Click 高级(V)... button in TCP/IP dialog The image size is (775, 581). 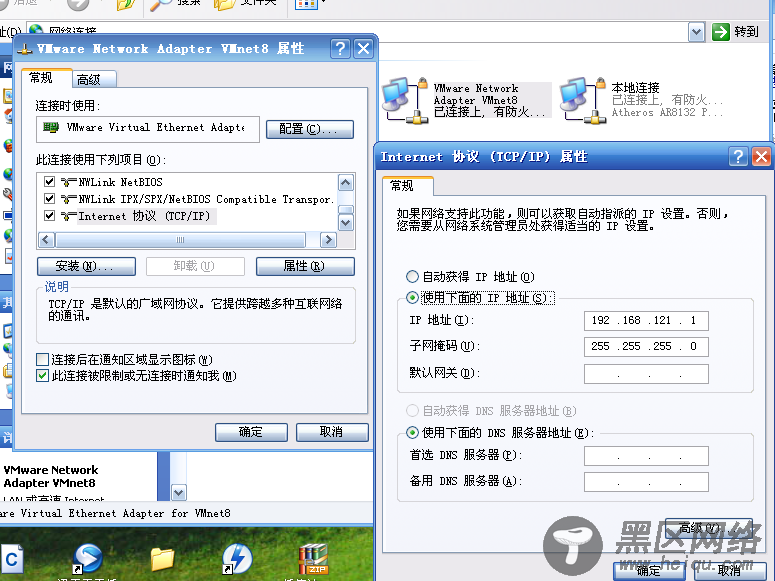709,528
